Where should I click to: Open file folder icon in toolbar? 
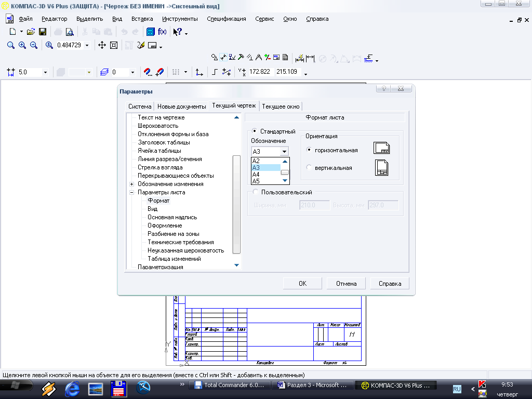[31, 32]
